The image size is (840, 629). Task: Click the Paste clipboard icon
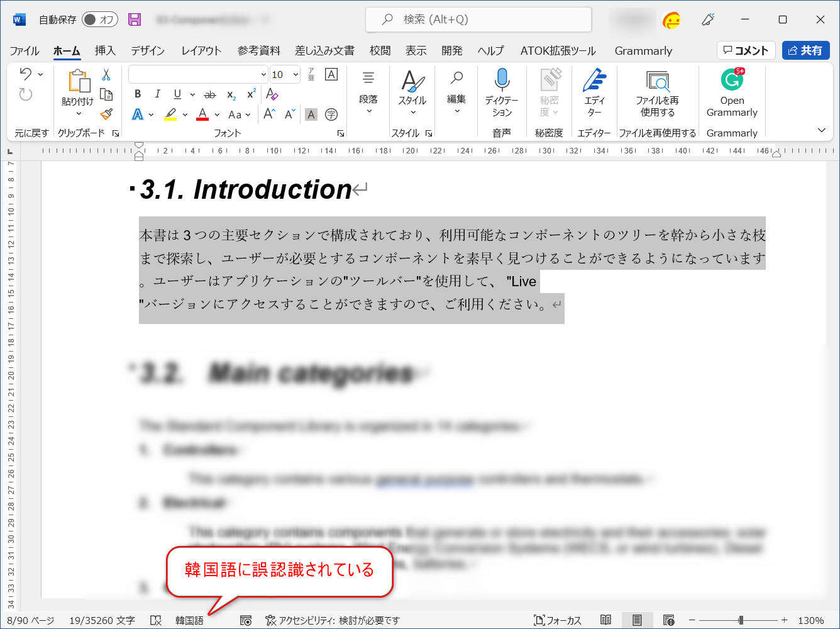(79, 82)
